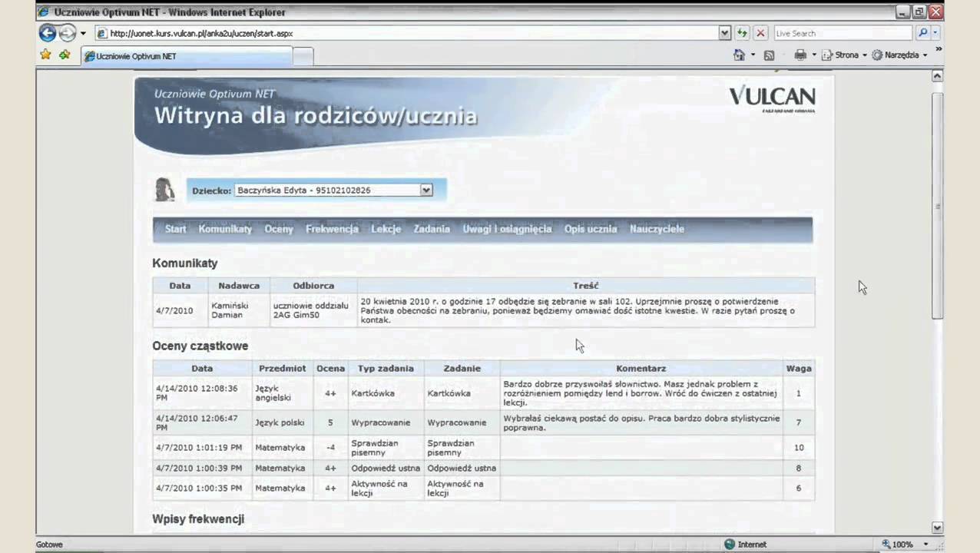Image resolution: width=980 pixels, height=553 pixels.
Task: Click the Add to Favorites icon
Action: pos(65,55)
